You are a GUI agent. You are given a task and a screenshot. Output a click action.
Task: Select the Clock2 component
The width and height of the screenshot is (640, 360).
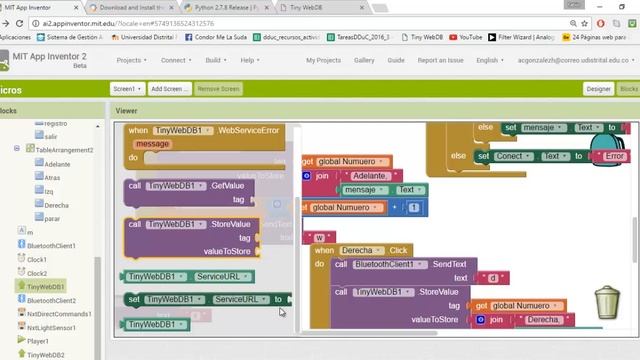(32, 273)
